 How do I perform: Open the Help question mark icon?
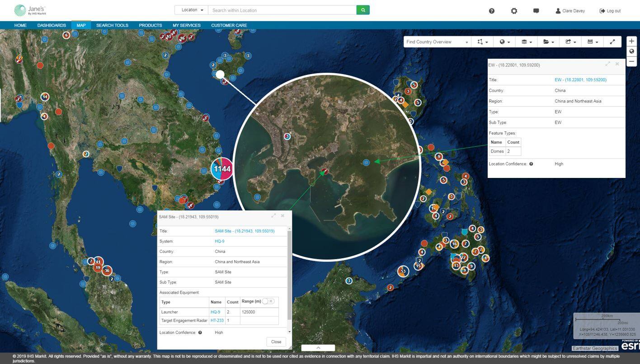click(x=492, y=11)
